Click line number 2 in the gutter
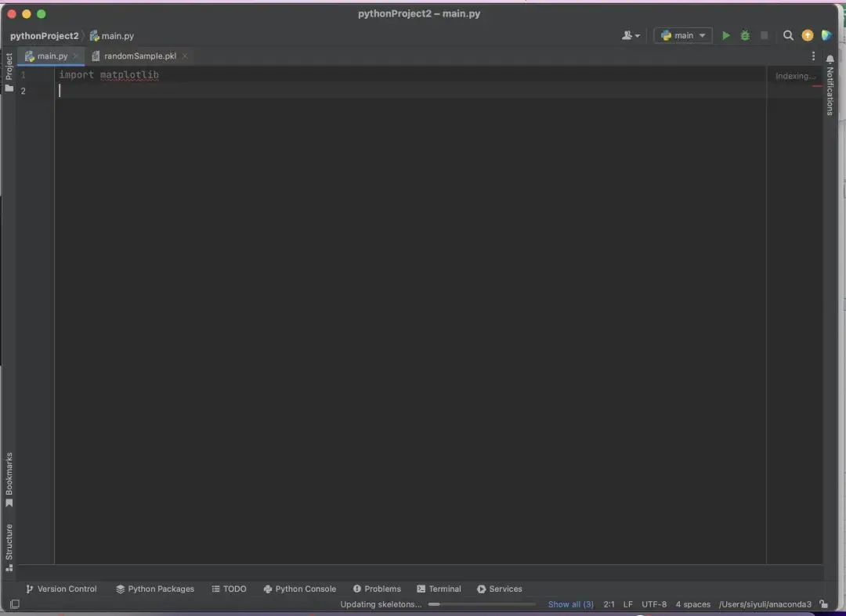 click(23, 91)
